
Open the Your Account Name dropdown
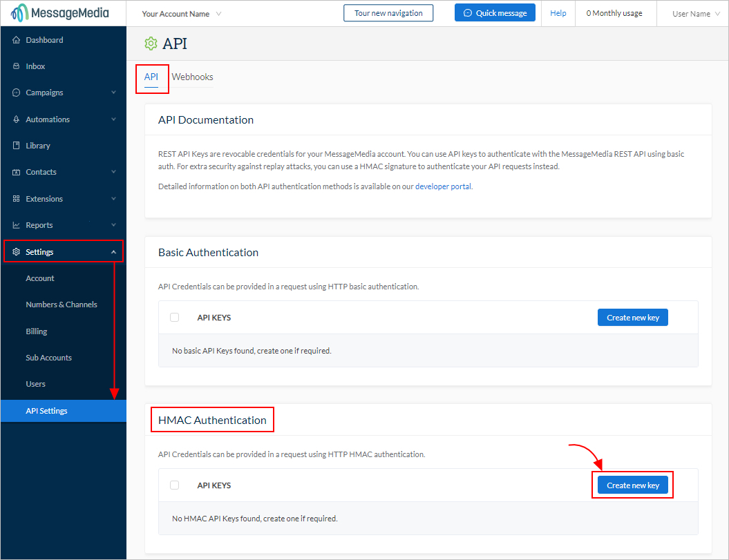click(181, 14)
